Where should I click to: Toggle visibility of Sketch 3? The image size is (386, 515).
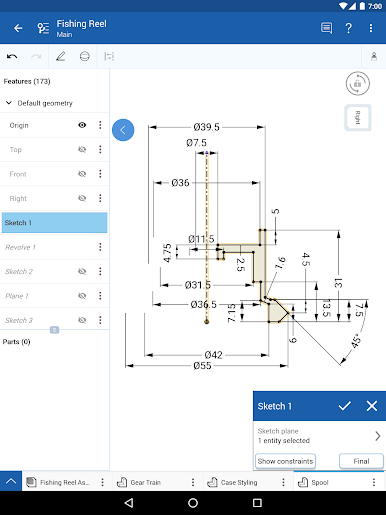(x=82, y=320)
